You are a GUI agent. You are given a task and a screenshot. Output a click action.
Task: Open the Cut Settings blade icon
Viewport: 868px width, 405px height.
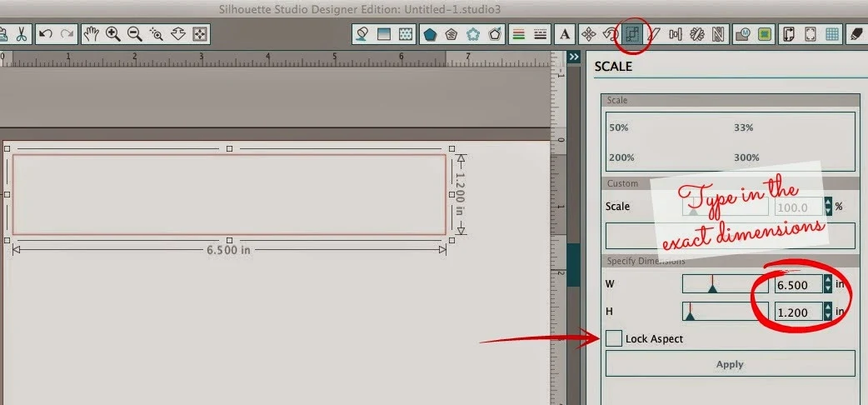click(x=856, y=34)
